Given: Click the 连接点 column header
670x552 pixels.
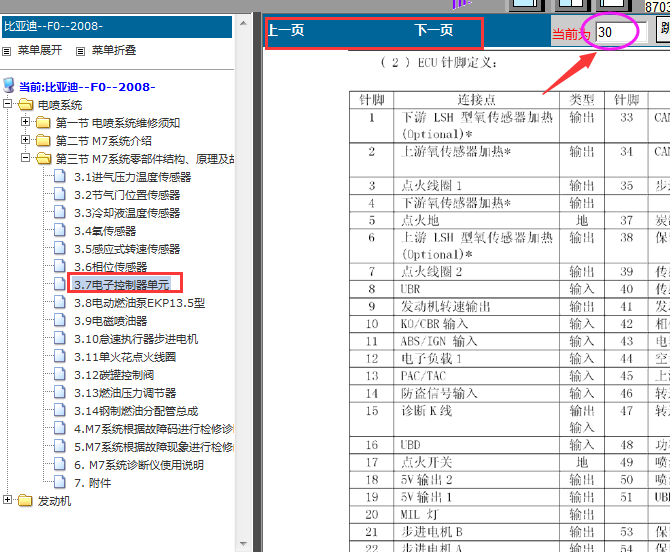Looking at the screenshot, I should click(476, 100).
